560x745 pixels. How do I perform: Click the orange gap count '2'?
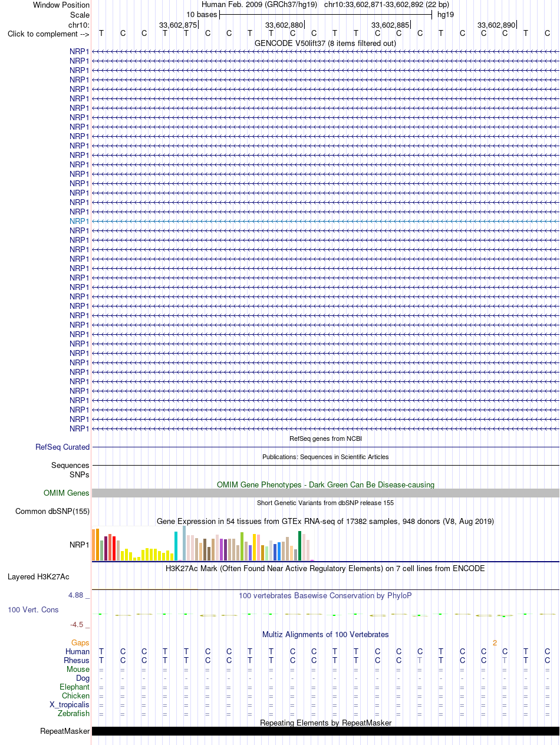point(495,643)
